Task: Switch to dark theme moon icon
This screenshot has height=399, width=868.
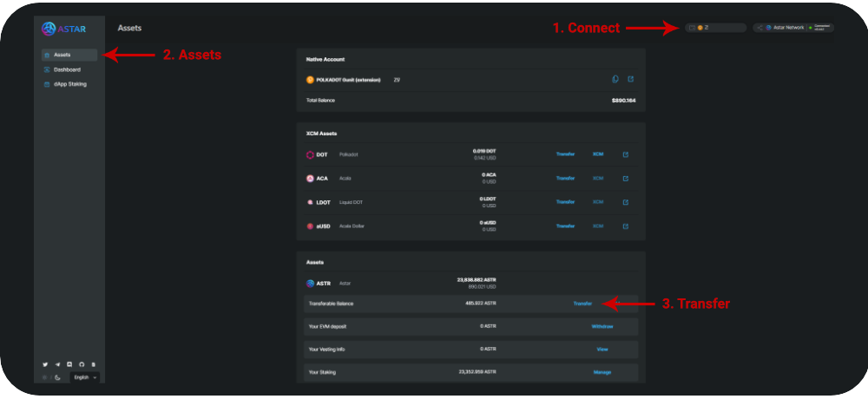Action: pyautogui.click(x=57, y=377)
